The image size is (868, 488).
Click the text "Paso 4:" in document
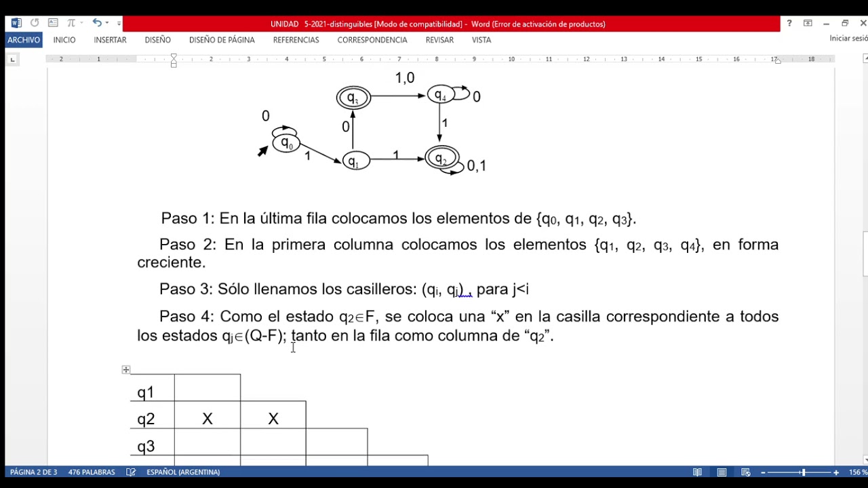pos(187,316)
